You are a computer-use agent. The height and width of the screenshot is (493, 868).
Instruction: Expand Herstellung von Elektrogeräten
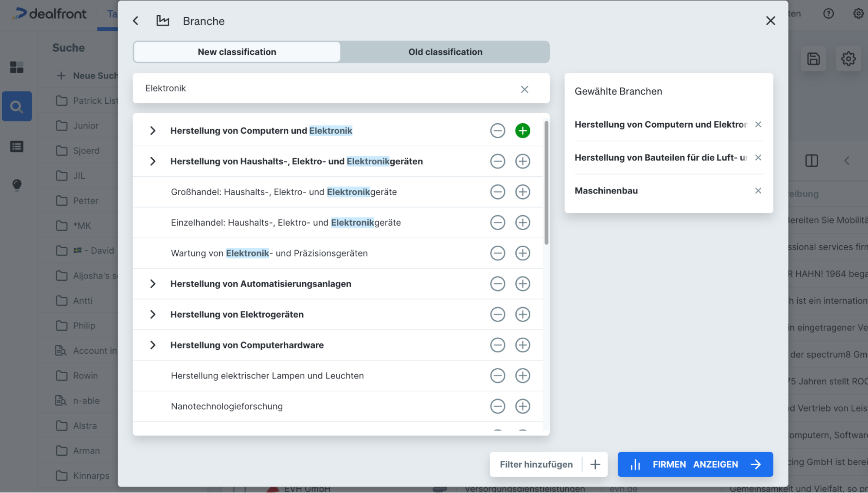(152, 314)
